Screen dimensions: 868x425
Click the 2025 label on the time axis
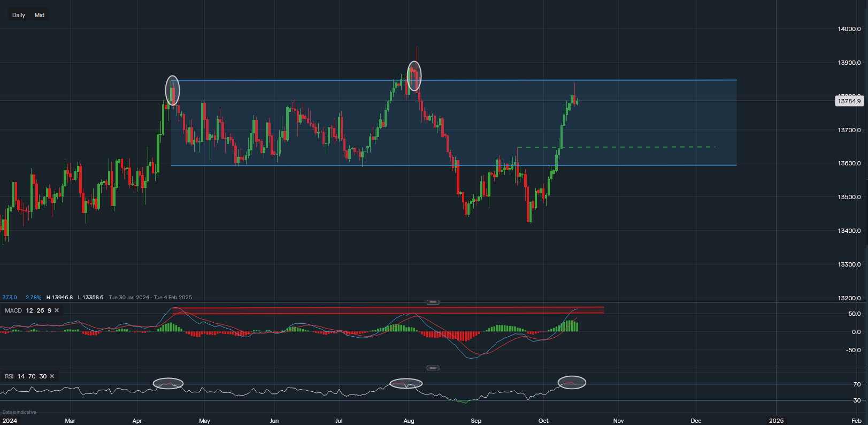coord(776,421)
